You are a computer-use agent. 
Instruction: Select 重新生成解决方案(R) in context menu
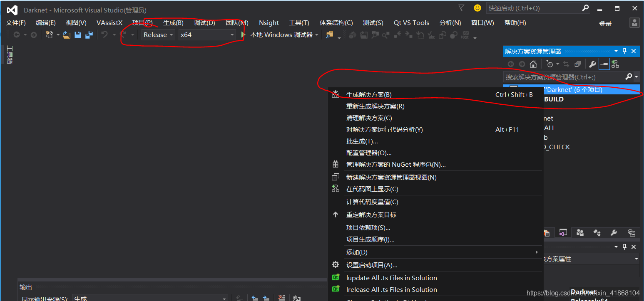pyautogui.click(x=435, y=106)
